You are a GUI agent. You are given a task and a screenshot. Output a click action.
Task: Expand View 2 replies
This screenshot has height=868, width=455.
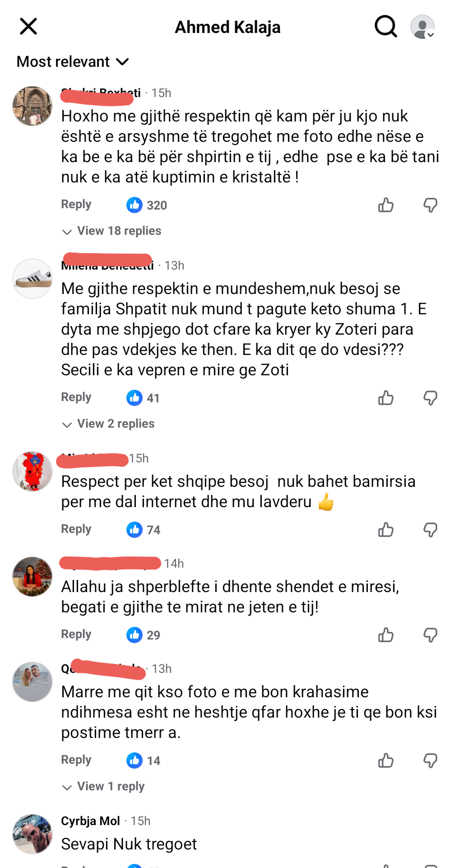pyautogui.click(x=108, y=424)
